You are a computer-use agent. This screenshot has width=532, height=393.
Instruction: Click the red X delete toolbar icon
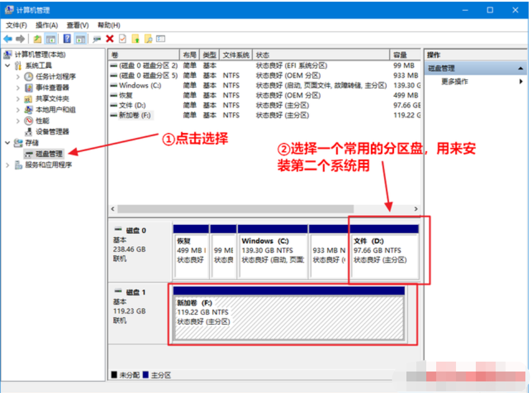[110, 39]
